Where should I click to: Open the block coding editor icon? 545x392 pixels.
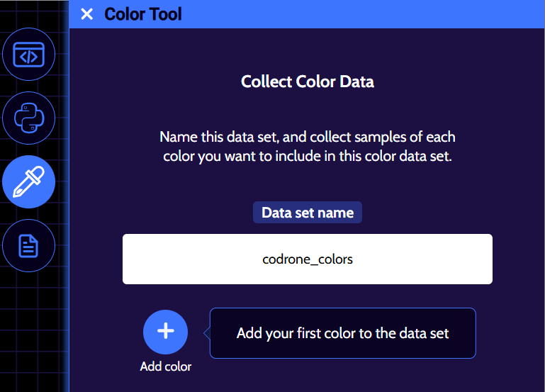tap(29, 54)
